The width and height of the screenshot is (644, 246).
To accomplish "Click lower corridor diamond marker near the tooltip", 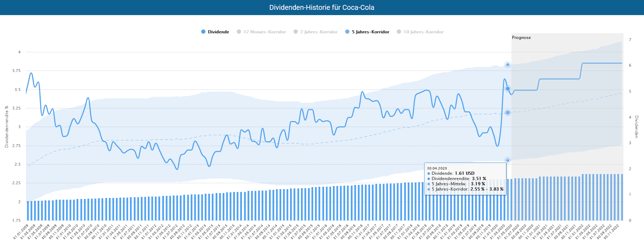I will click(x=508, y=160).
